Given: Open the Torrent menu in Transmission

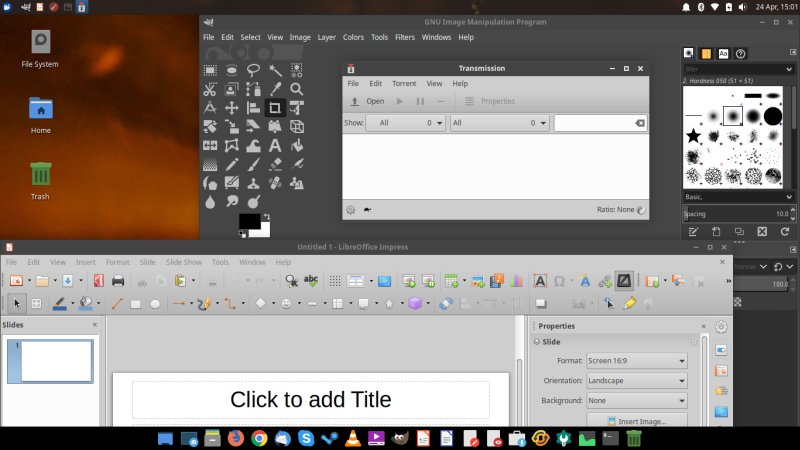Looking at the screenshot, I should tap(404, 84).
